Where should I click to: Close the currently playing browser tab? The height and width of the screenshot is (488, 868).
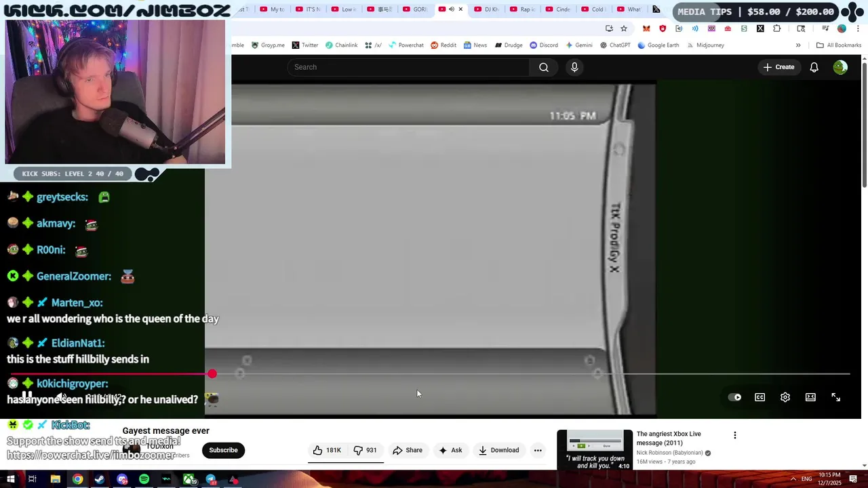pyautogui.click(x=461, y=9)
